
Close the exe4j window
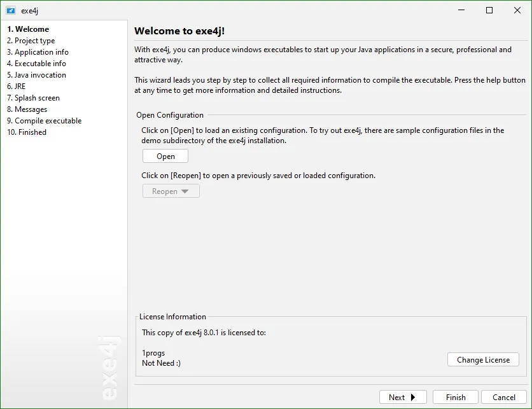517,10
